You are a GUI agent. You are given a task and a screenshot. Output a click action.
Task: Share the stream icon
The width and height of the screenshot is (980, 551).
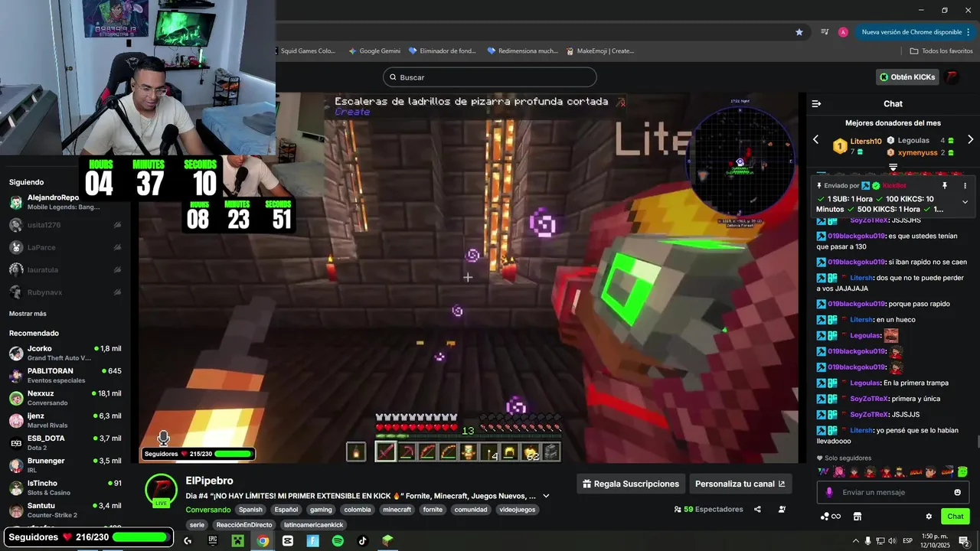coord(757,509)
